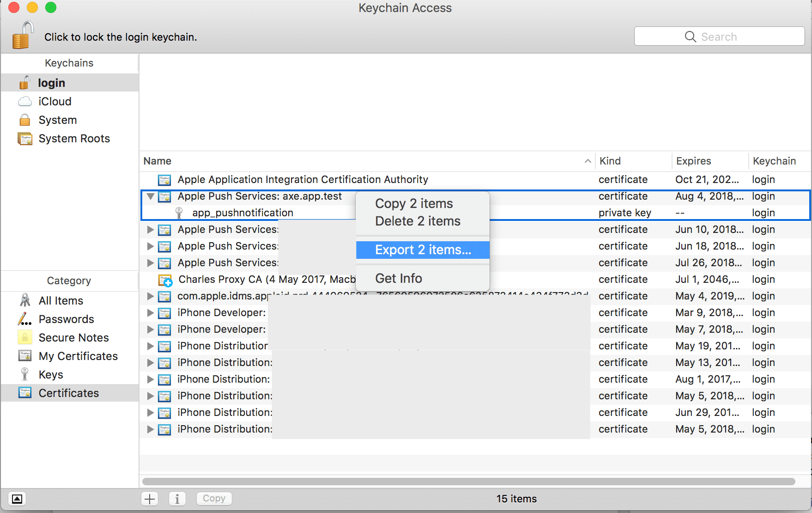Click the iPhone Developer certificate icon expiring Mar 9, 2018
The width and height of the screenshot is (812, 513).
click(x=164, y=313)
